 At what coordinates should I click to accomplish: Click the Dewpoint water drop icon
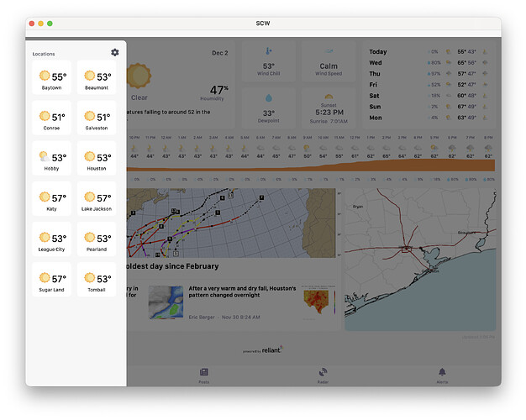pos(269,97)
